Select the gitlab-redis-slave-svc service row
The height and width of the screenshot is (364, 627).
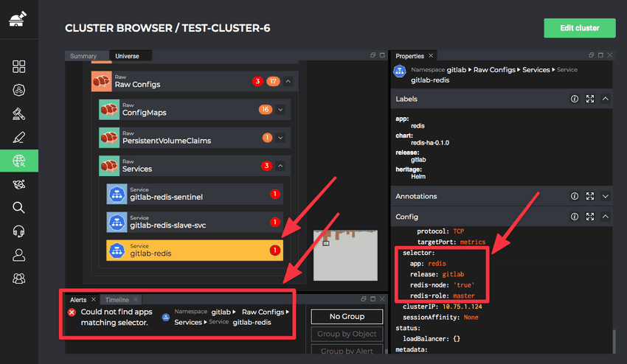195,222
